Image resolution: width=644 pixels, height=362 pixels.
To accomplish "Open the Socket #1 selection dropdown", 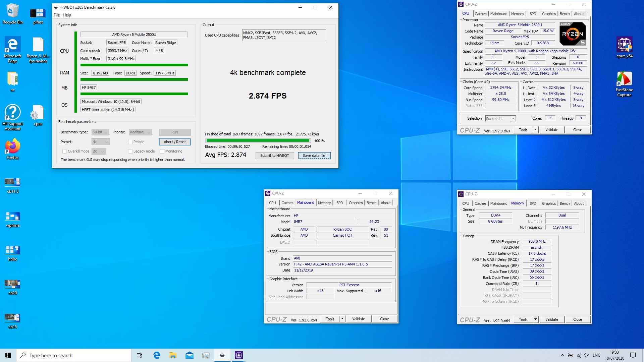I will pos(500,118).
